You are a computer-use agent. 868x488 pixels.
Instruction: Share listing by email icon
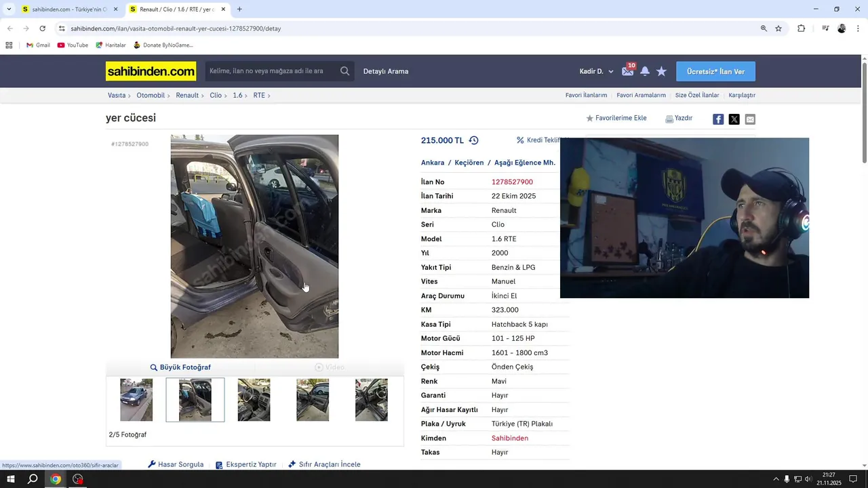coord(750,119)
